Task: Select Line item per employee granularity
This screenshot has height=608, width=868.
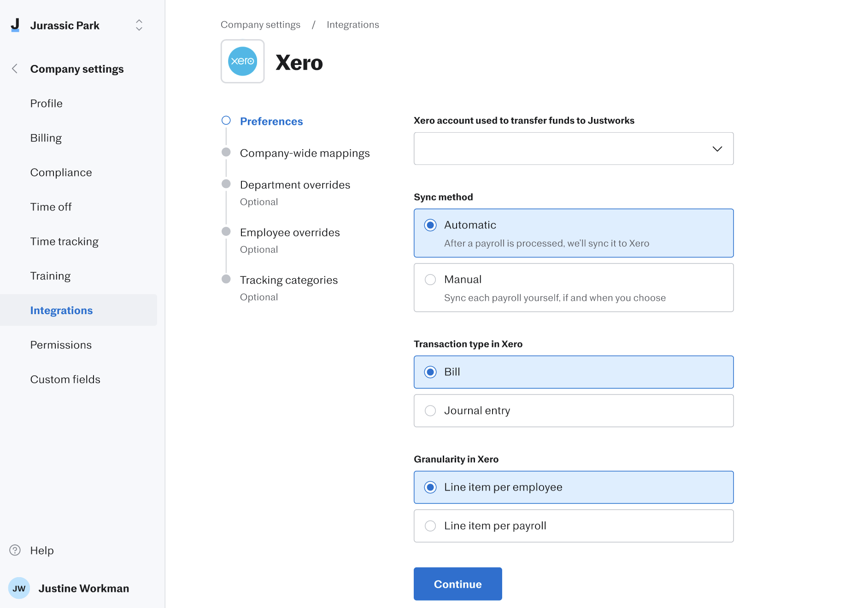Action: (574, 487)
